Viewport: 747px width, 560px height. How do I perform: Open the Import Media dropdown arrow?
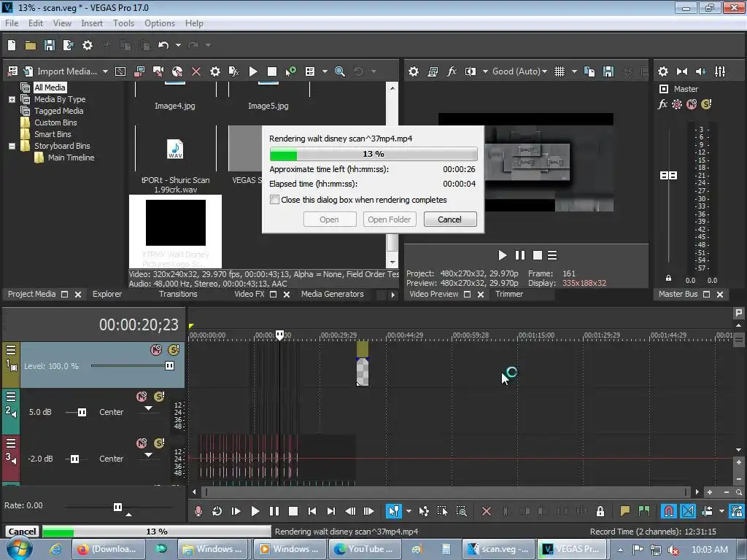105,71
